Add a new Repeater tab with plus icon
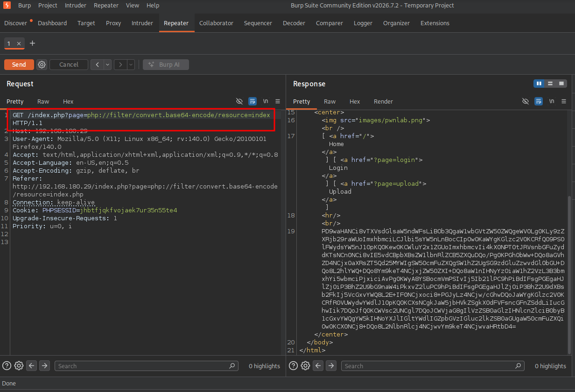The height and width of the screenshot is (392, 575). 32,43
